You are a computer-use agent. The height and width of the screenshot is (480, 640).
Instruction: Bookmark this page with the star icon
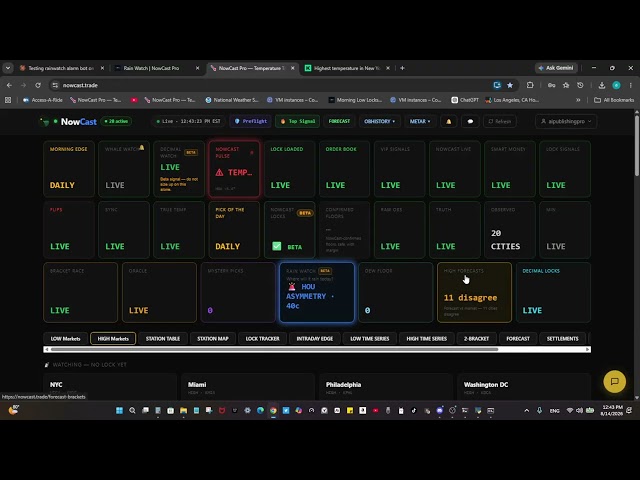510,85
